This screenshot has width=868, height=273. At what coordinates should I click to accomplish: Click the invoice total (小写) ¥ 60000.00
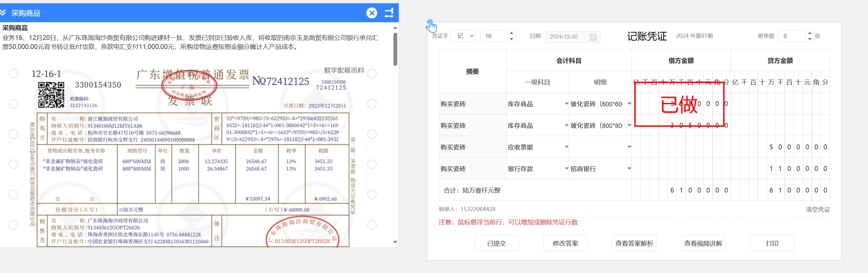(287, 209)
